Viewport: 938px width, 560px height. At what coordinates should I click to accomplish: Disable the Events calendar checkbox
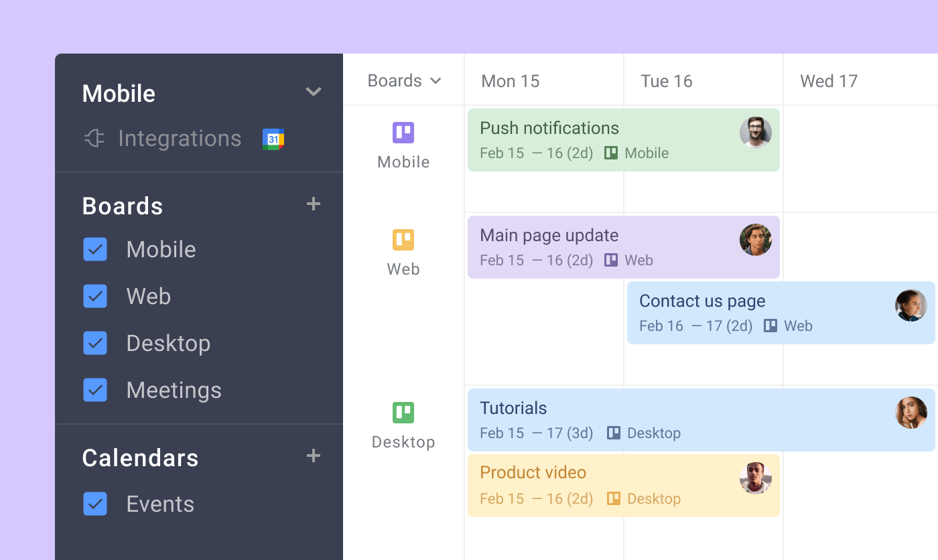tap(95, 504)
